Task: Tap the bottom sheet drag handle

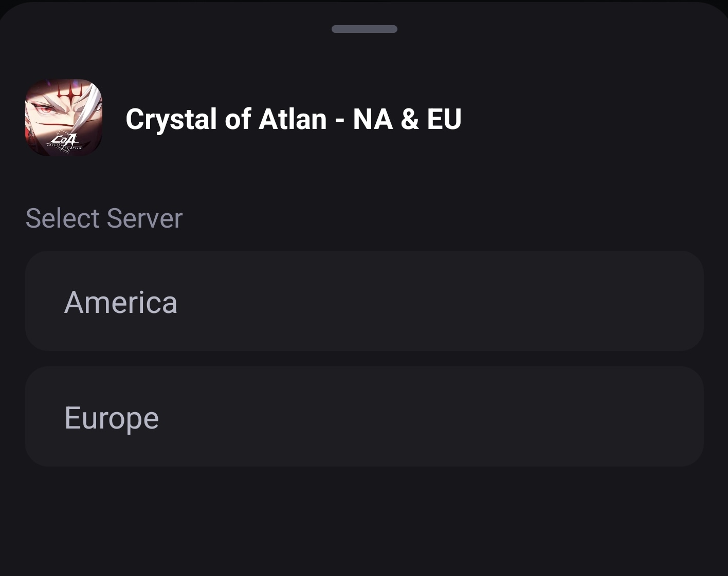Action: point(364,29)
